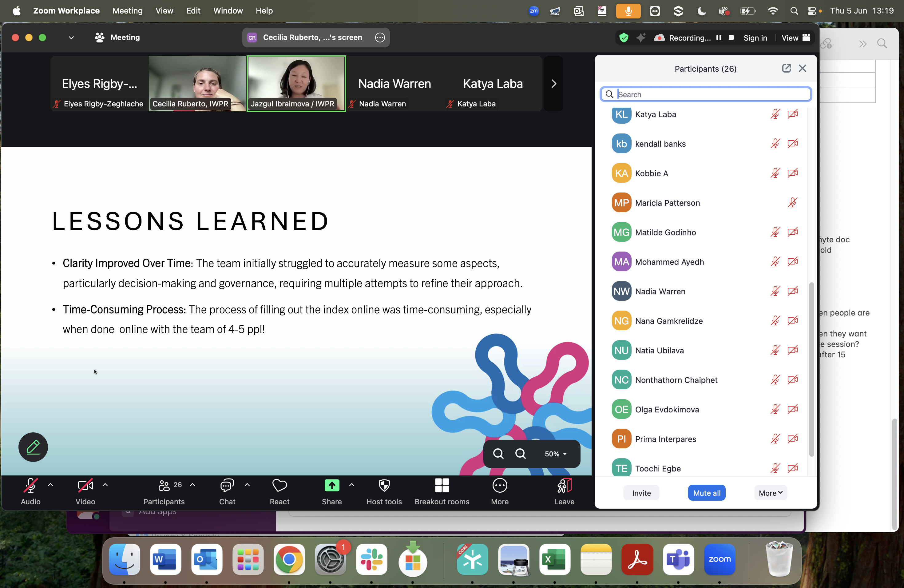Viewport: 904px width, 588px height.
Task: Zoom out of the shared screen
Action: pyautogui.click(x=498, y=454)
